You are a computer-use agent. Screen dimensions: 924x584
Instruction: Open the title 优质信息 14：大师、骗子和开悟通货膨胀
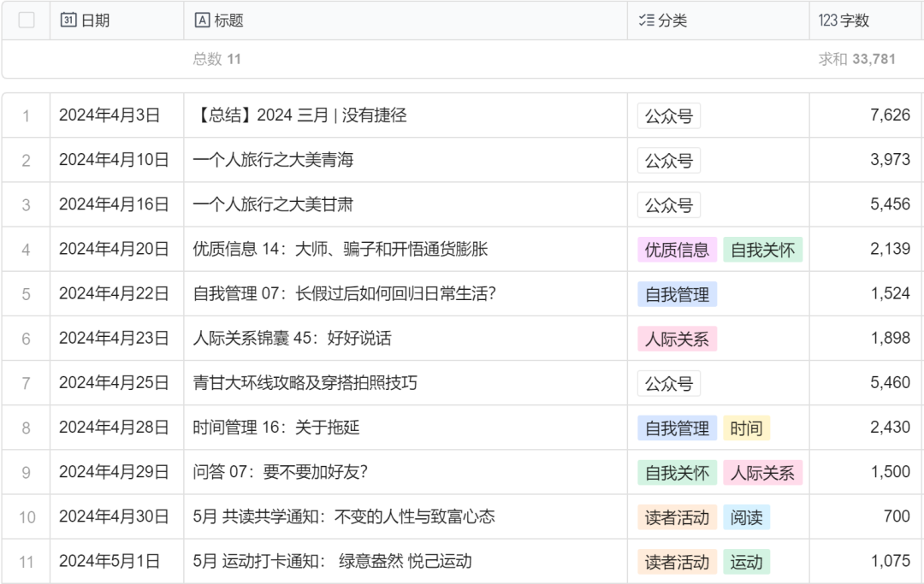pos(340,249)
